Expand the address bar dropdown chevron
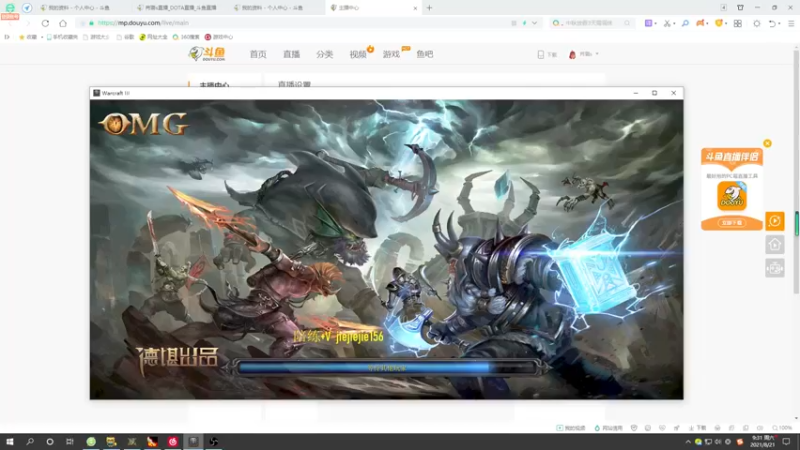Image resolution: width=800 pixels, height=450 pixels. pos(534,23)
